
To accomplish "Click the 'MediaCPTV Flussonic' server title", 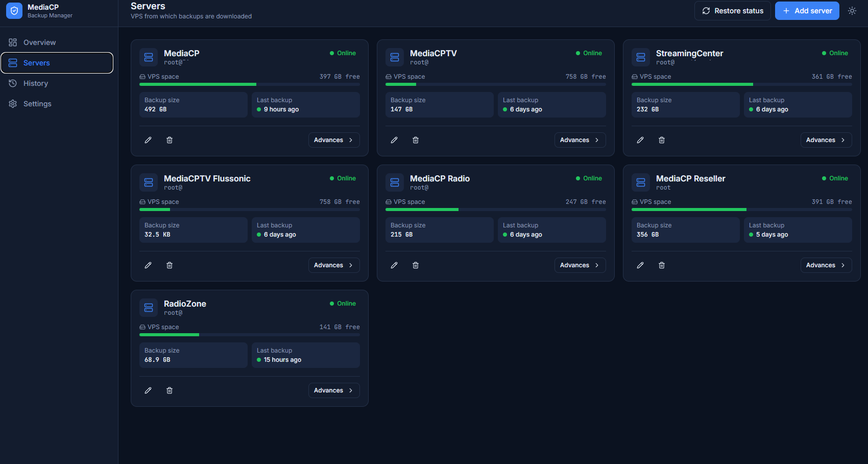I will (207, 178).
